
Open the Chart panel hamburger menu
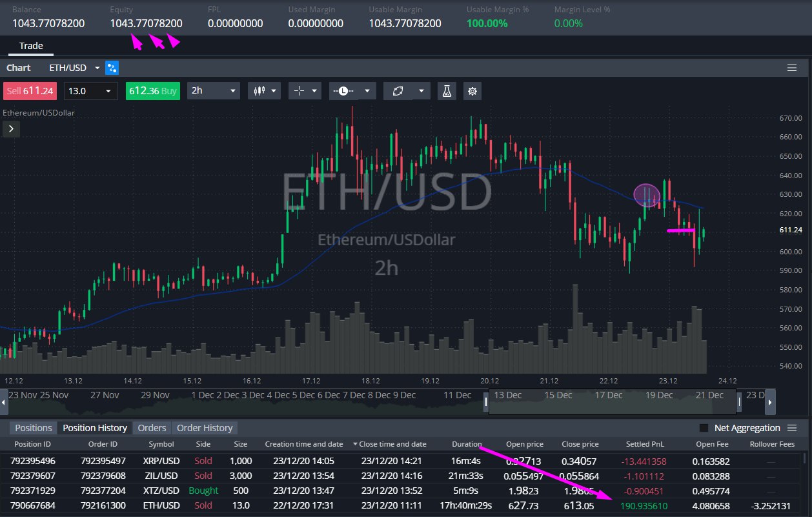(792, 68)
